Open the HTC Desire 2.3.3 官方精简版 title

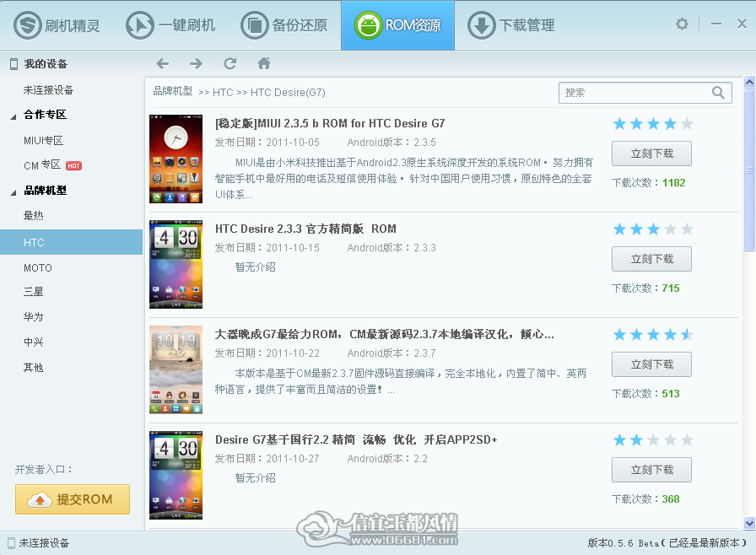click(x=305, y=229)
